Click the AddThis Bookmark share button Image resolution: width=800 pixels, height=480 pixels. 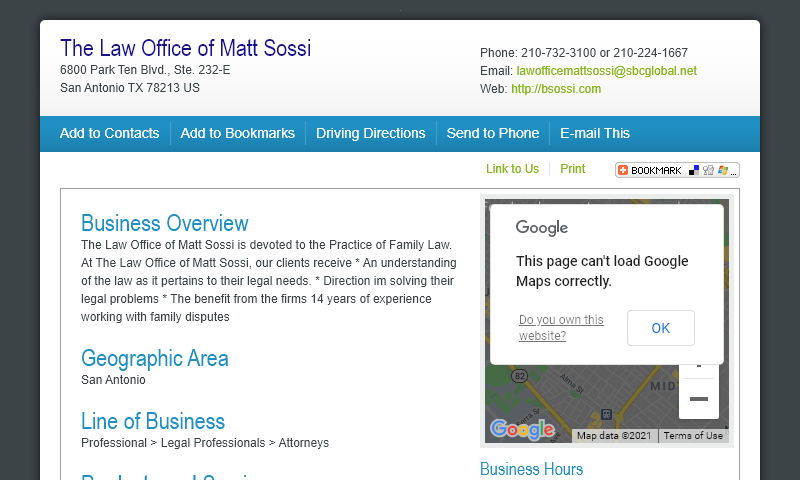(677, 170)
